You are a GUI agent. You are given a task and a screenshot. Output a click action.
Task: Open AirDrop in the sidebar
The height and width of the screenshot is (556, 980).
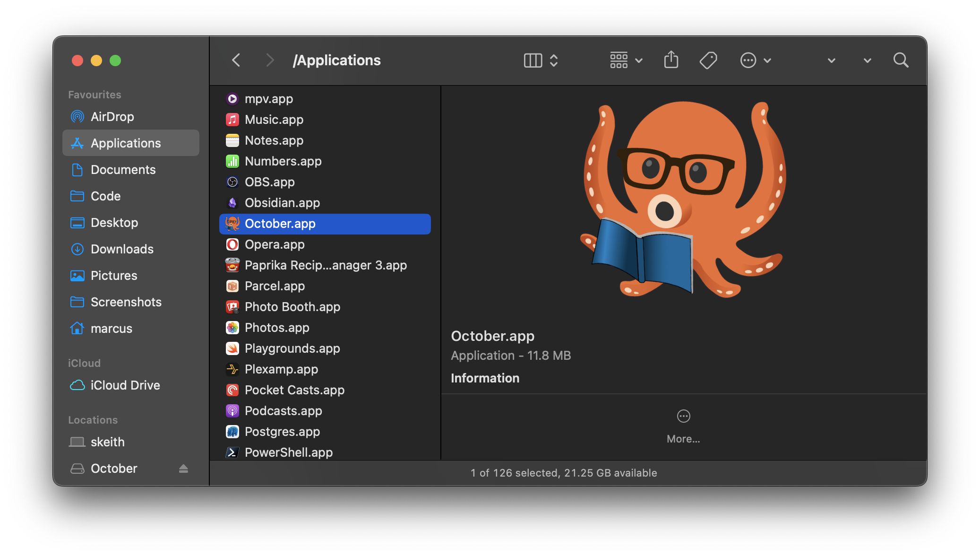click(x=112, y=117)
